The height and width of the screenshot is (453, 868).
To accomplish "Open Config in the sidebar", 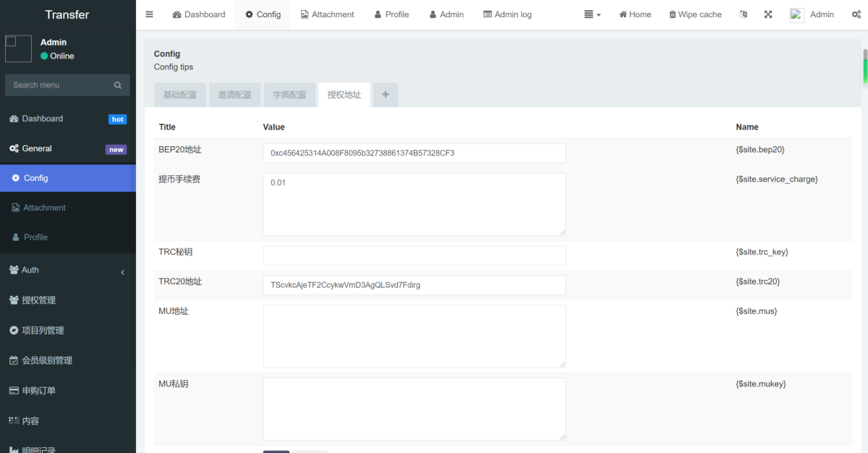I will 68,178.
